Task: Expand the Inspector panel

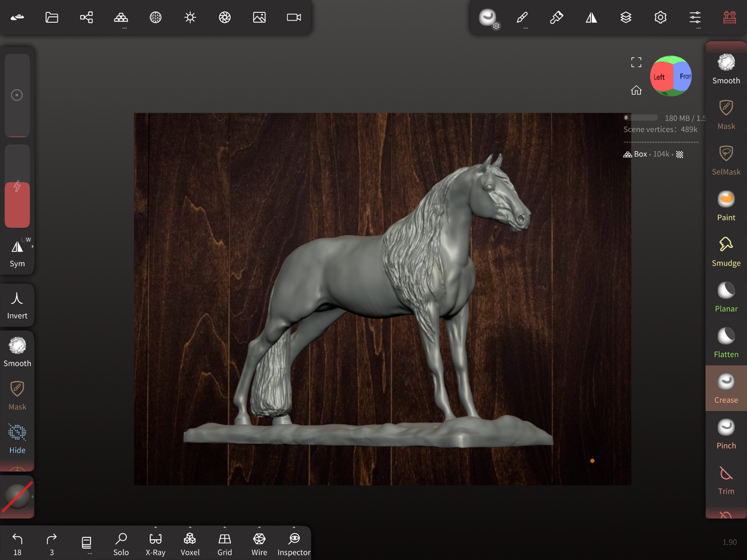Action: tap(294, 543)
